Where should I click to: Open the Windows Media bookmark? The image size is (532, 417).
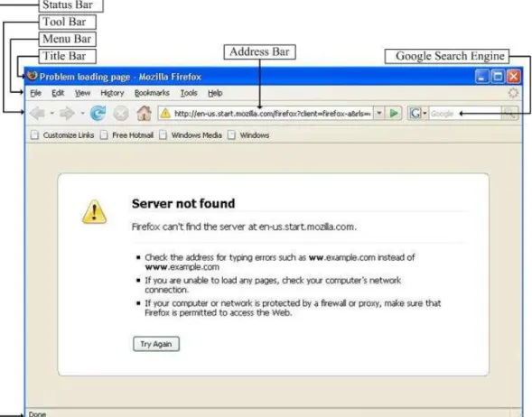click(191, 135)
